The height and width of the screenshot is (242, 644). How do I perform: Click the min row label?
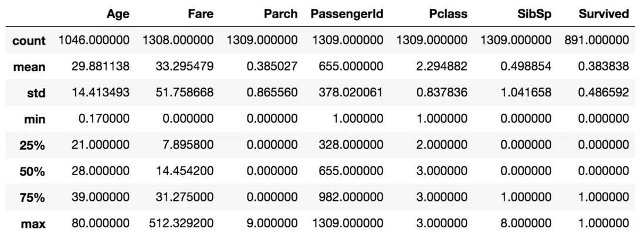pos(35,119)
